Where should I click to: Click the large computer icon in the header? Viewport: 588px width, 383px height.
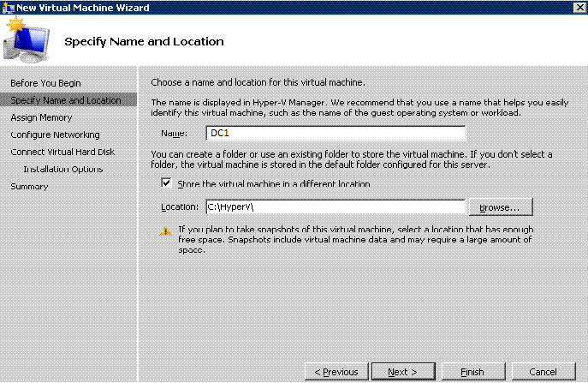click(x=30, y=40)
